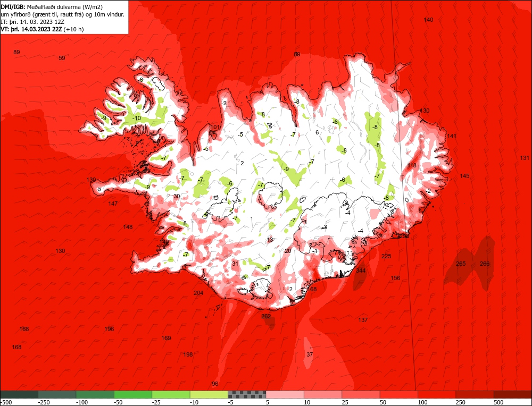The width and height of the screenshot is (532, 406).
Task: Click the line starting 'um yfirborð (grænt til'
Action: [x=62, y=14]
